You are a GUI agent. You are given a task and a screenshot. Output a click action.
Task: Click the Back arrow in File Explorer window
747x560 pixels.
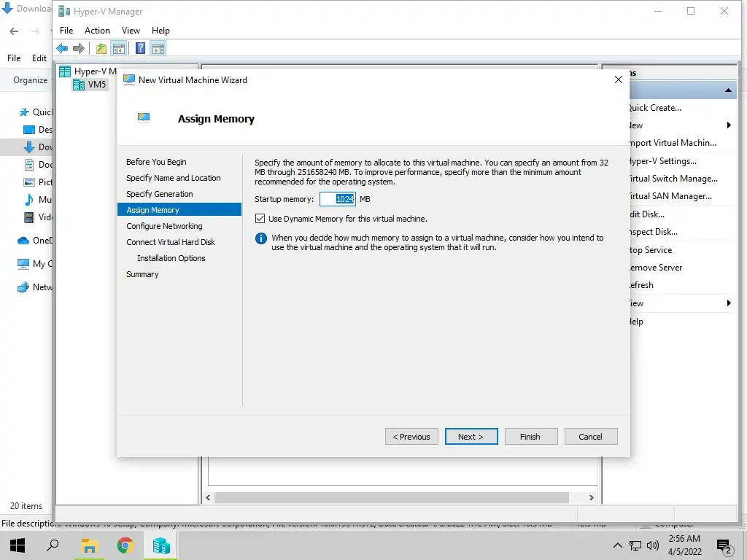[15, 31]
